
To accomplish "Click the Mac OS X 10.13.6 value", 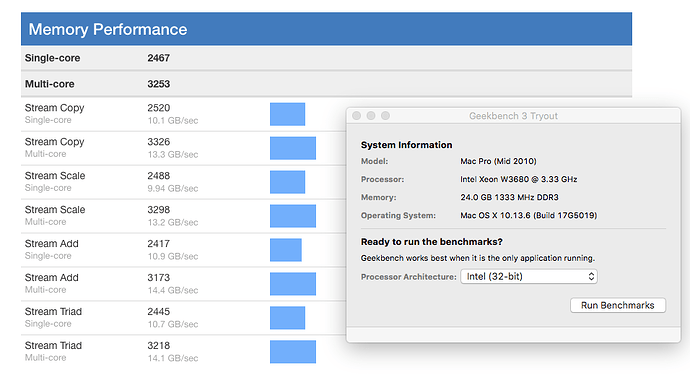I will (529, 215).
